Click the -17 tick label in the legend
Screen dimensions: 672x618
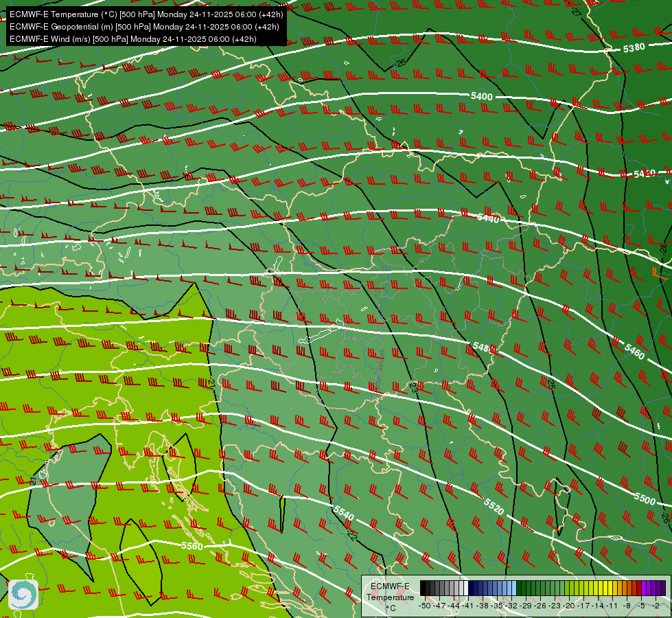tap(583, 606)
